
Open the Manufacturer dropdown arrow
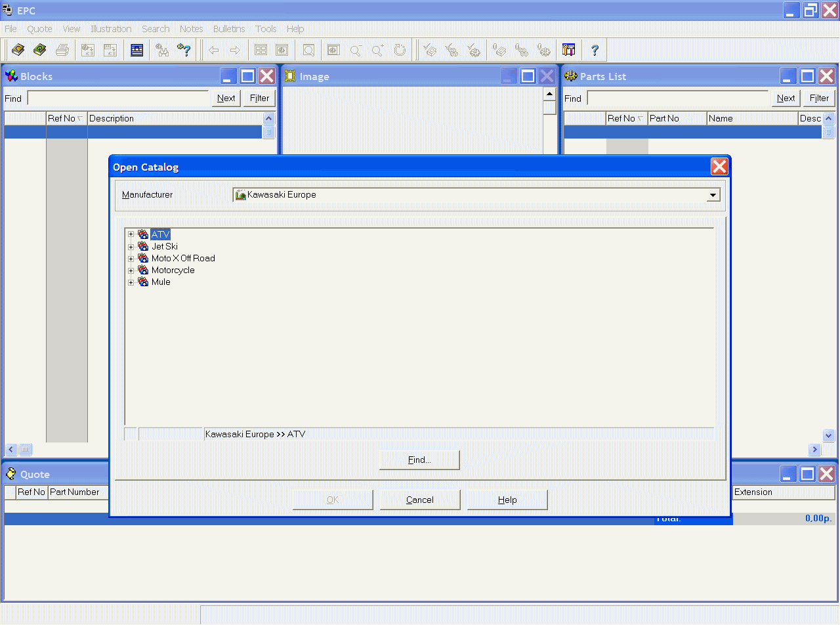713,195
